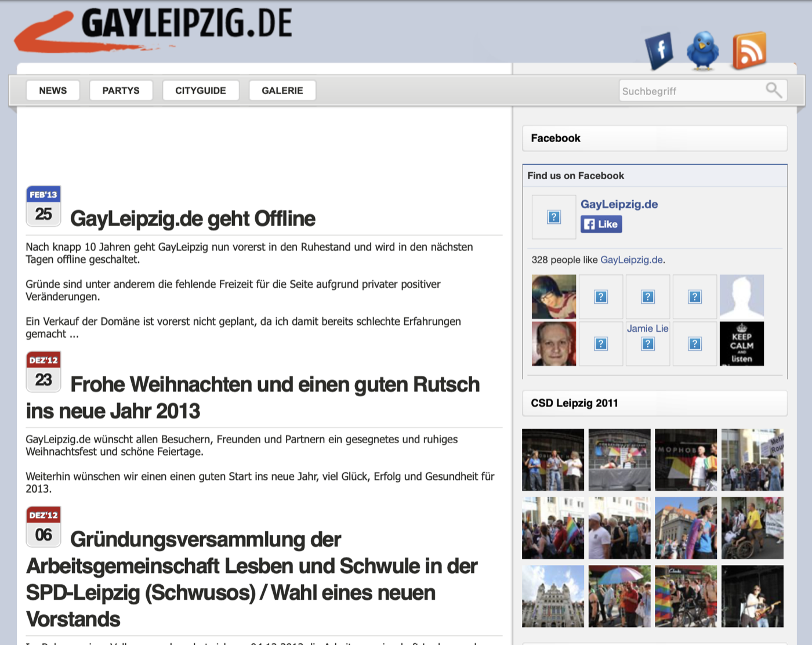This screenshot has width=812, height=645.
Task: Open CSD photo of man in white shirt
Action: coord(619,528)
